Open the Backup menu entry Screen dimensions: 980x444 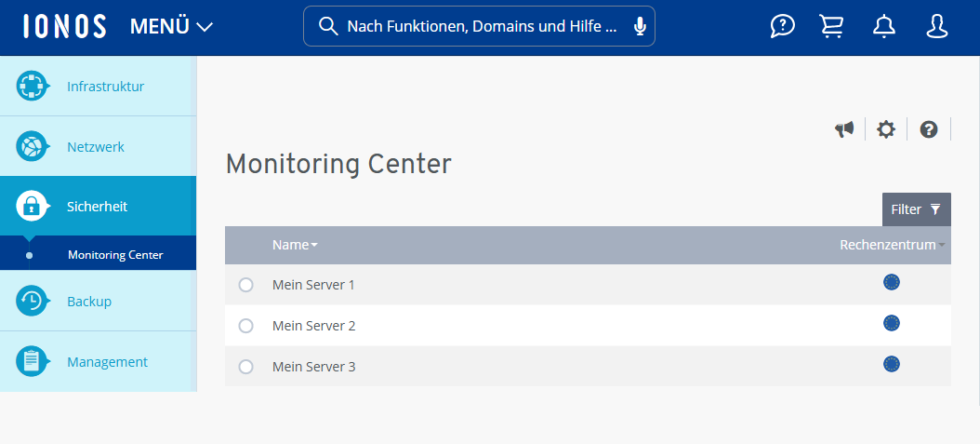click(99, 301)
